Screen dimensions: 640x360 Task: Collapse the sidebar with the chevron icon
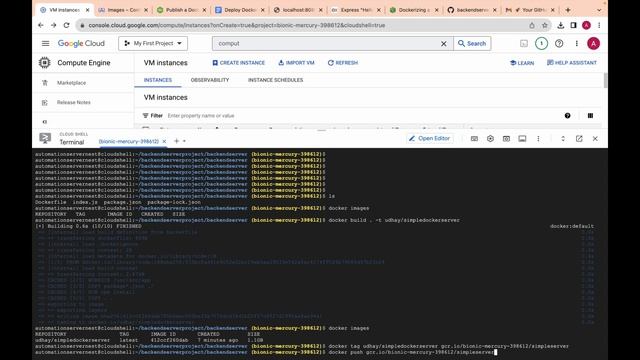click(x=44, y=122)
